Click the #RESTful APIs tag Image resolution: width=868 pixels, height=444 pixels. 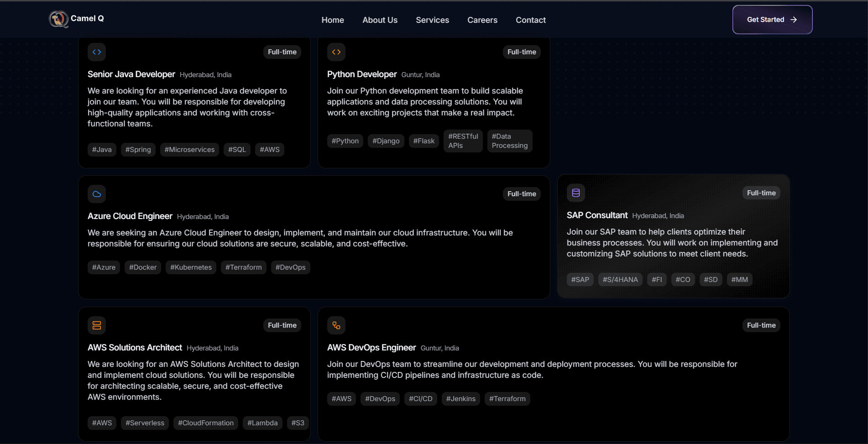click(x=463, y=141)
